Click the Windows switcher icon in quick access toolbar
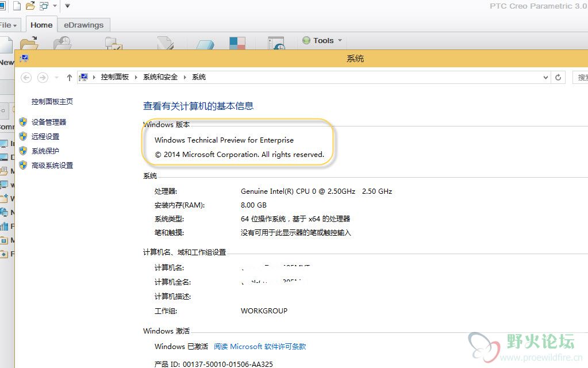Image resolution: width=588 pixels, height=368 pixels. 44,6
